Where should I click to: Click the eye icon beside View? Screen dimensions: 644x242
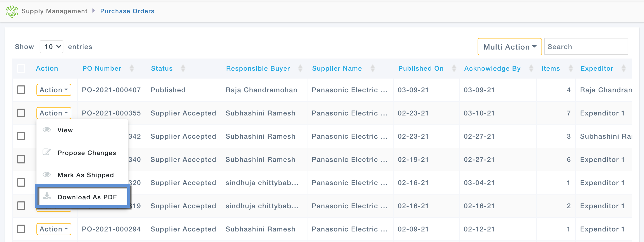(x=47, y=130)
